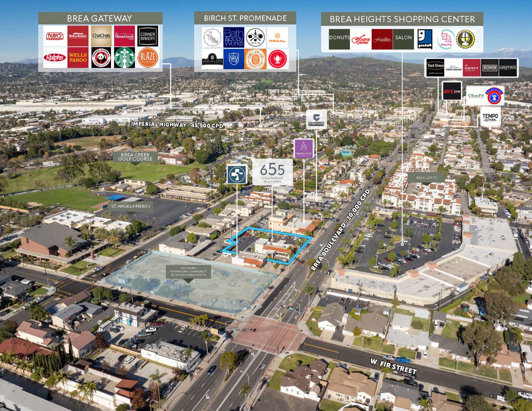Select the HomeGoods logo
The height and width of the screenshot is (411, 532).
click(x=125, y=36)
